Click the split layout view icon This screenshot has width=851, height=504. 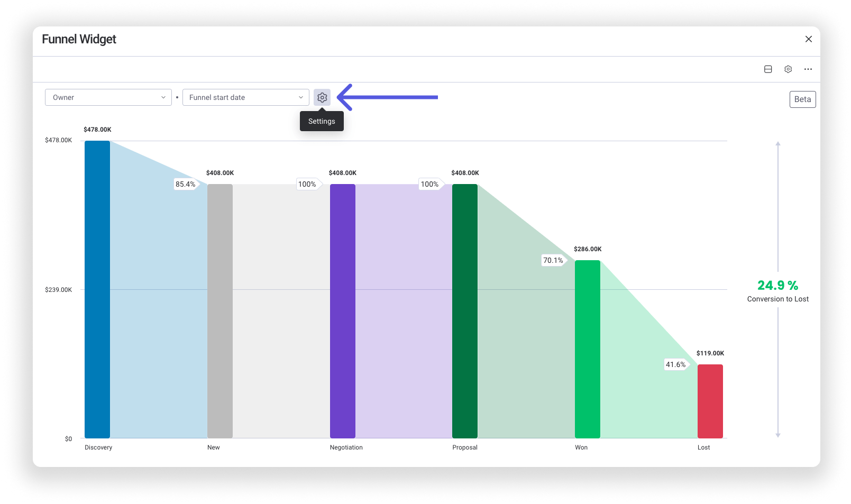point(768,69)
